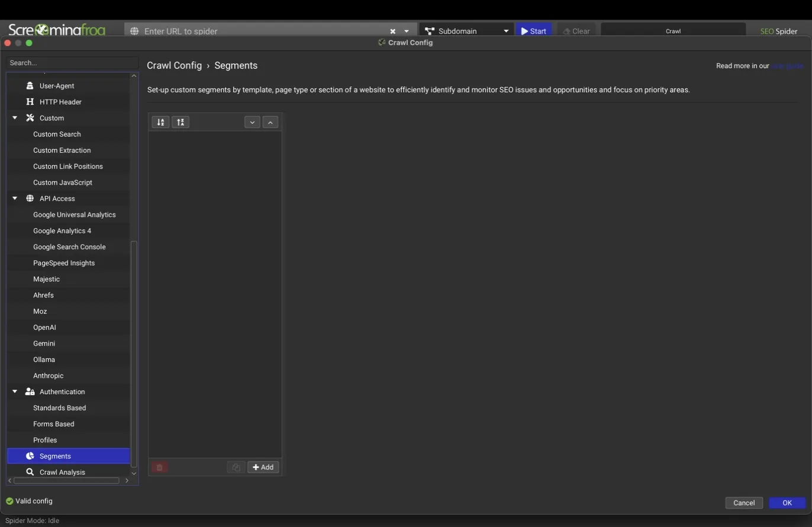Image resolution: width=812 pixels, height=527 pixels.
Task: Move selected segment up with chevron button
Action: pos(270,122)
